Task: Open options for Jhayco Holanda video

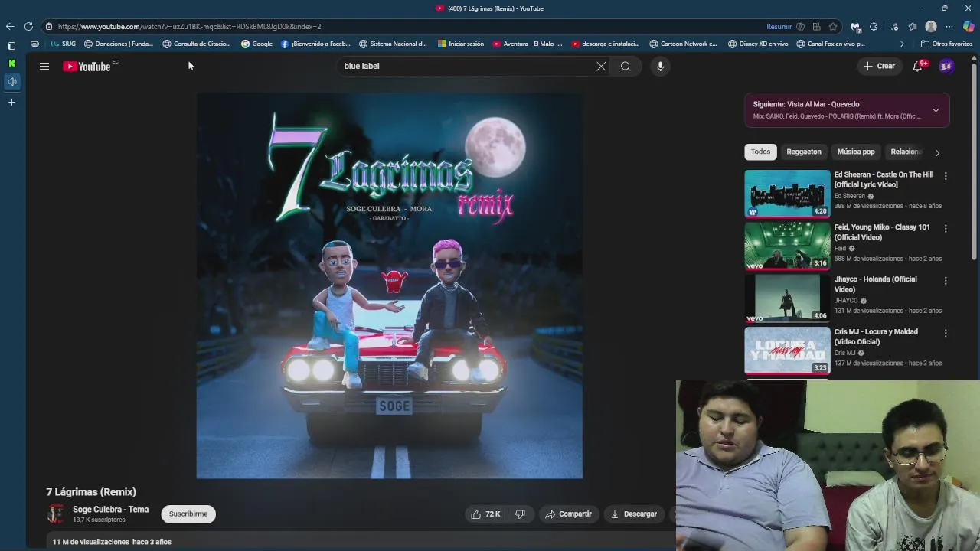Action: [x=946, y=281]
